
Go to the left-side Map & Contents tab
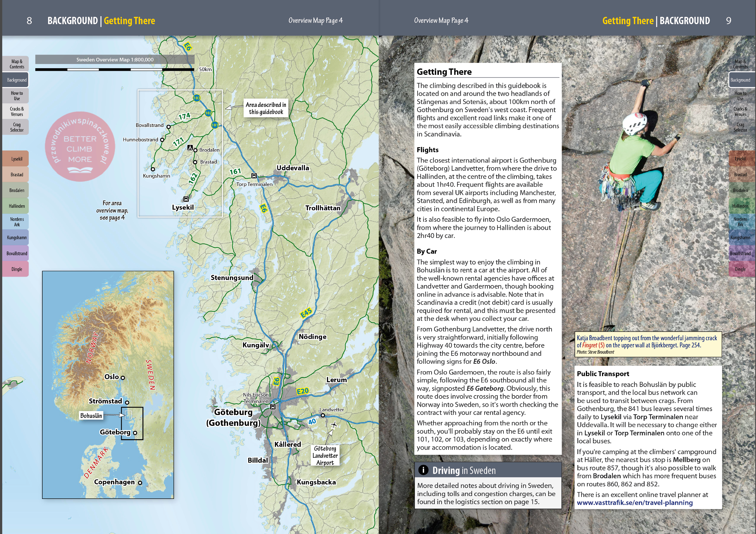click(17, 64)
